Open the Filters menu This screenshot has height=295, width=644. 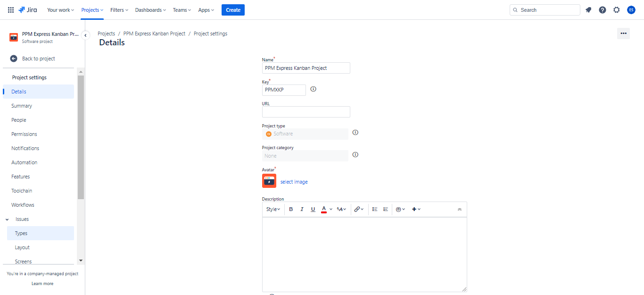pos(119,10)
